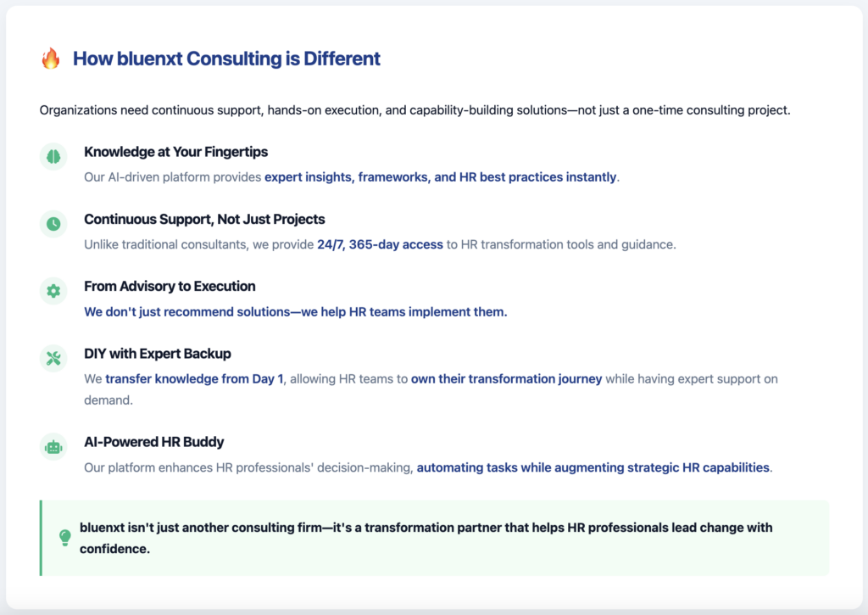This screenshot has width=868, height=615.
Task: Click the 'Knowledge at Your Fingertips' title
Action: pos(176,152)
